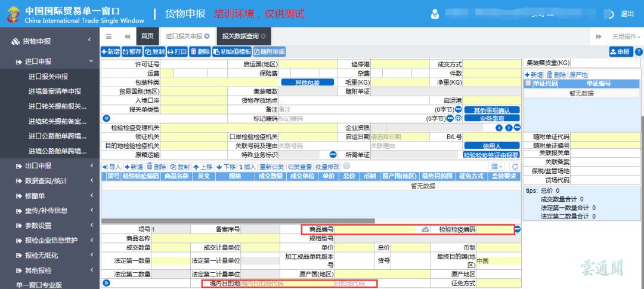Click the ellipsis icon next to 特殊业务标识
Screen dimensions: 644x289
333,155
